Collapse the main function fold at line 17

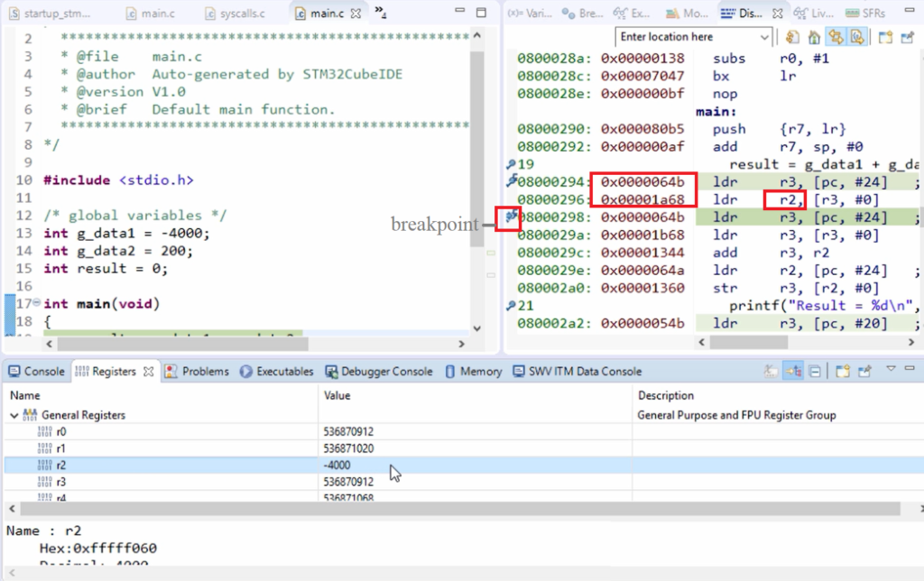pyautogui.click(x=36, y=303)
